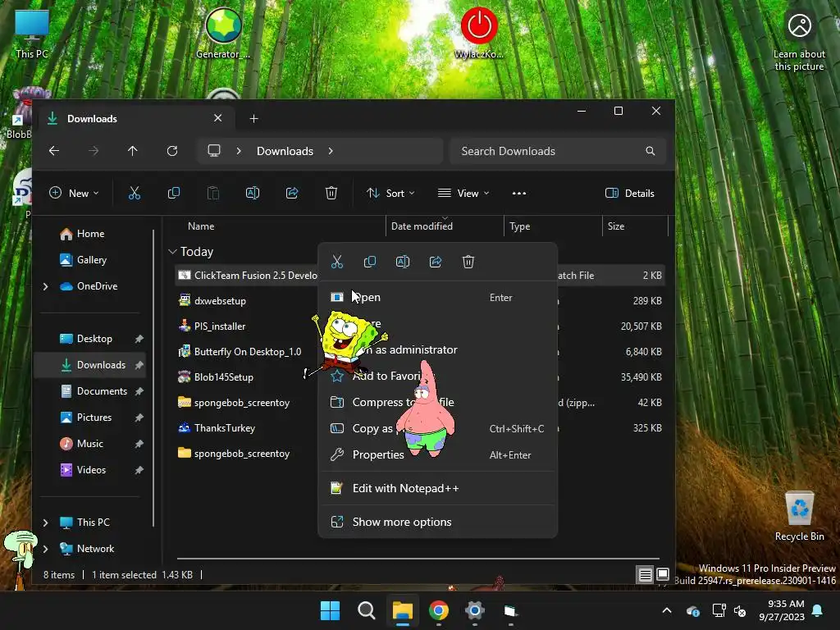Viewport: 840px width, 630px height.
Task: Expand This PC in the navigation pane
Action: click(46, 523)
